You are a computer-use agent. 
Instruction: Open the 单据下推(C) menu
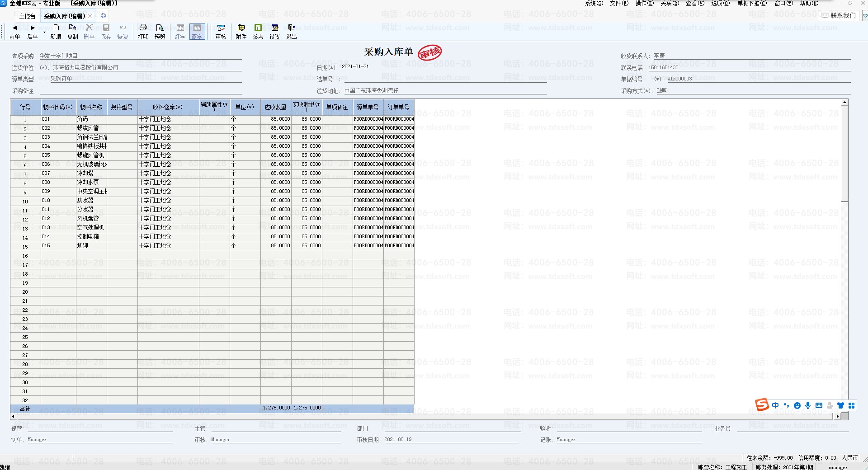pyautogui.click(x=752, y=3)
